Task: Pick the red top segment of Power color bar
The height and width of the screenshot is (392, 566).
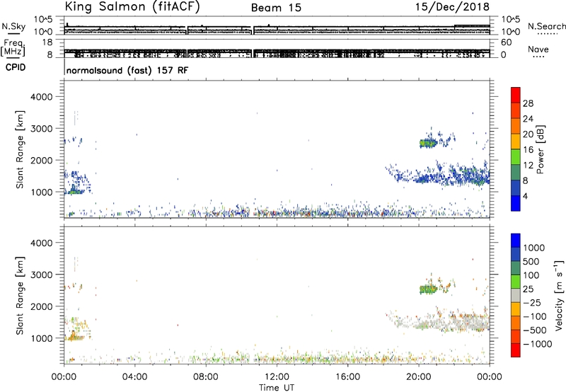Action: [516, 95]
